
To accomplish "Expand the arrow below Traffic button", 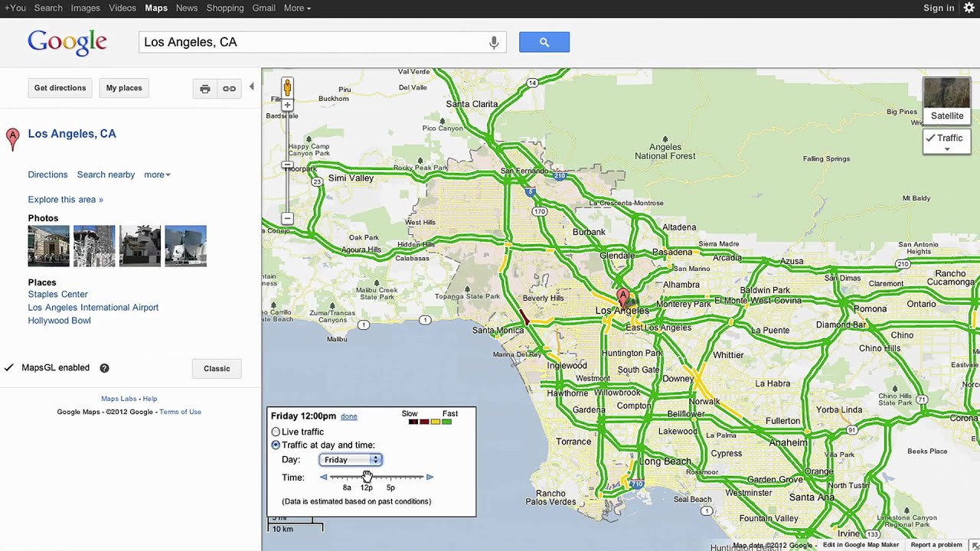I will pos(947,149).
